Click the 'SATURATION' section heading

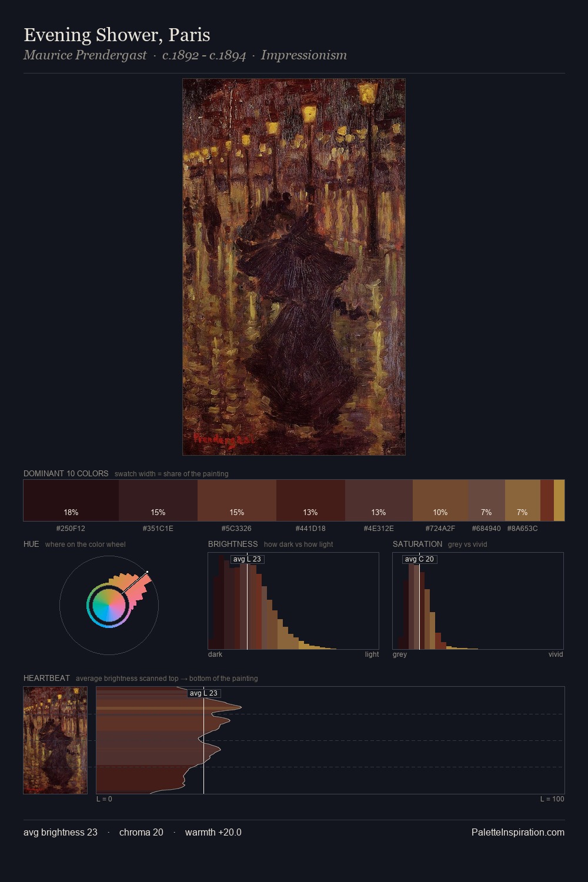click(x=417, y=544)
